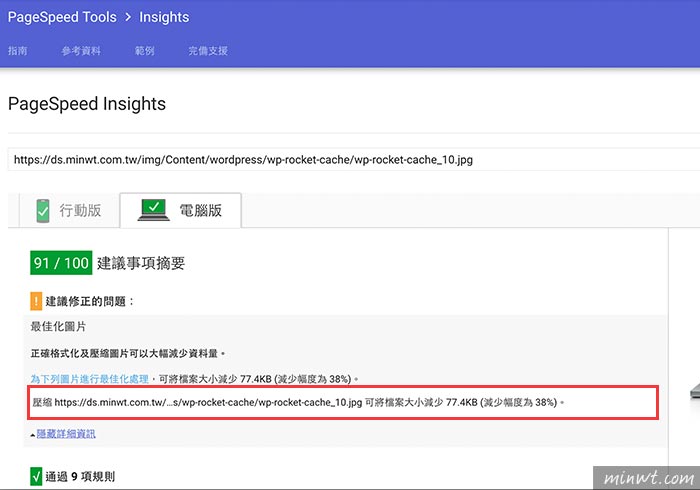This screenshot has height=490, width=700.
Task: Click the URL input field
Action: tap(354, 159)
